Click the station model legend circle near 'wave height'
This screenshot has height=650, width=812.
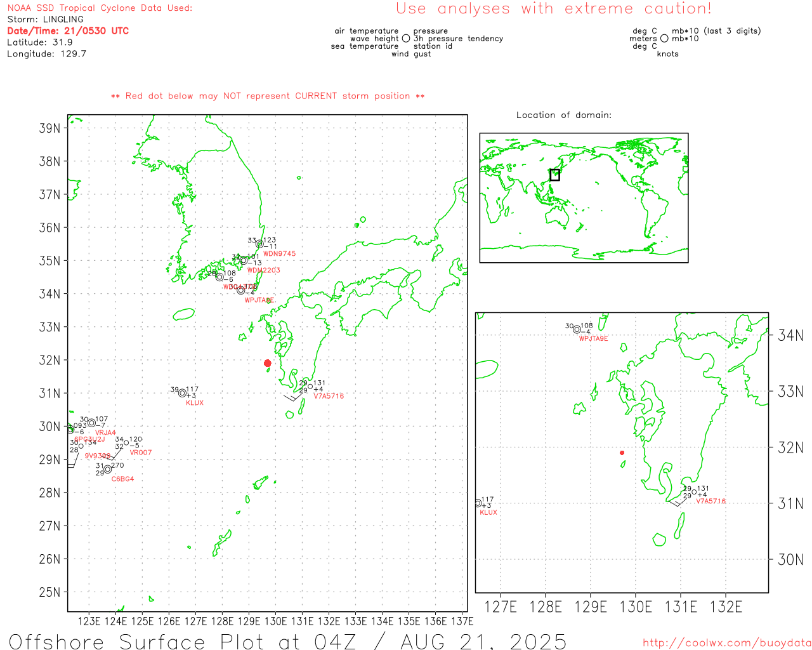tap(406, 38)
